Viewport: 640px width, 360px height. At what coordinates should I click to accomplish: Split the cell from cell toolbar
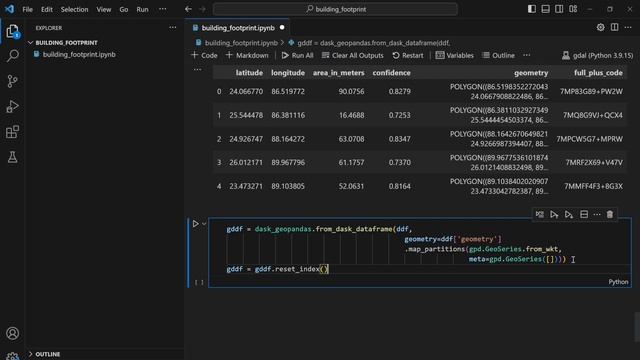[x=584, y=214]
